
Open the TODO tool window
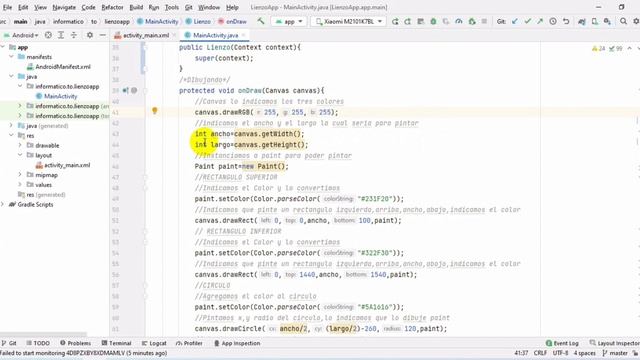[x=38, y=343]
